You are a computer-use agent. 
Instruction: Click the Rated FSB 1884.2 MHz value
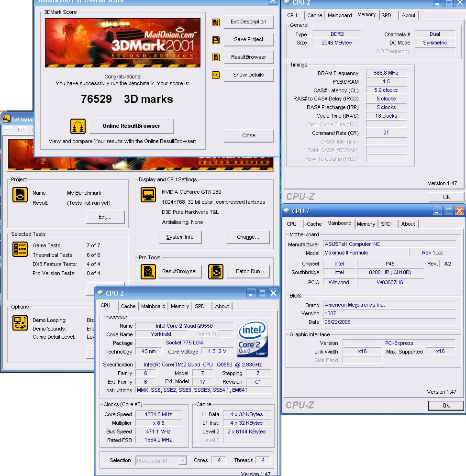pyautogui.click(x=158, y=440)
